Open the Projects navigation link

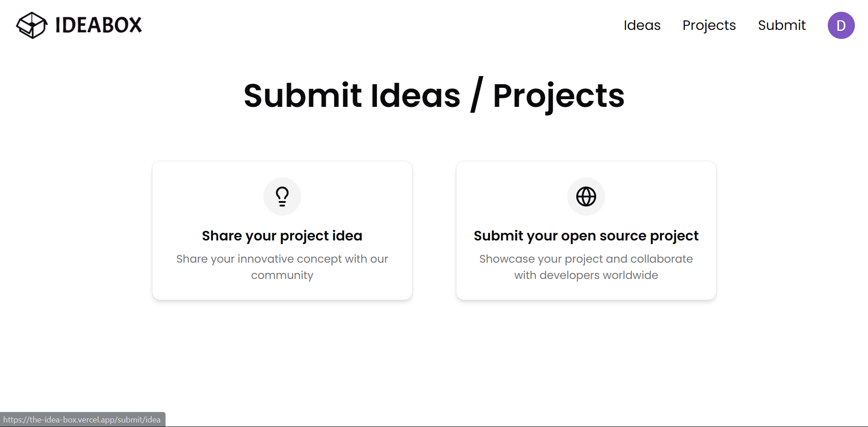click(x=709, y=25)
